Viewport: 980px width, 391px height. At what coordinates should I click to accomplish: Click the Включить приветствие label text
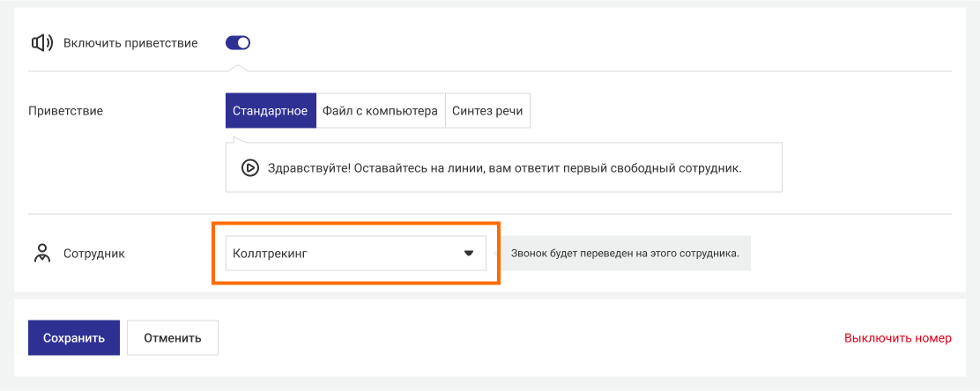click(130, 42)
